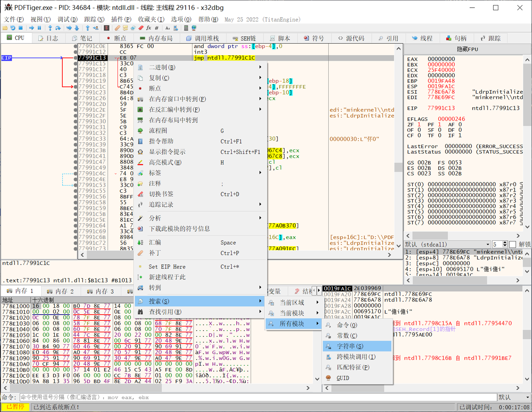532x412 pixels.
Task: Choose 跨模块调用(I) in the submenu
Action: [357, 357]
